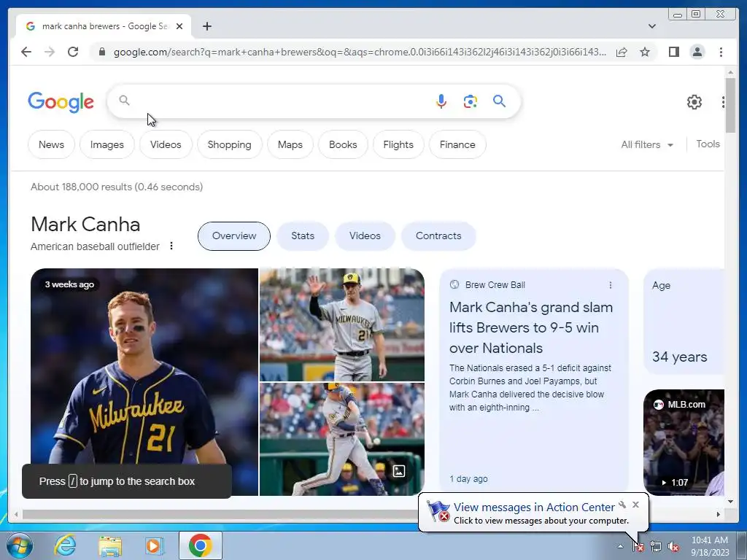Click the vertical page scrollbar thumb

point(730,105)
